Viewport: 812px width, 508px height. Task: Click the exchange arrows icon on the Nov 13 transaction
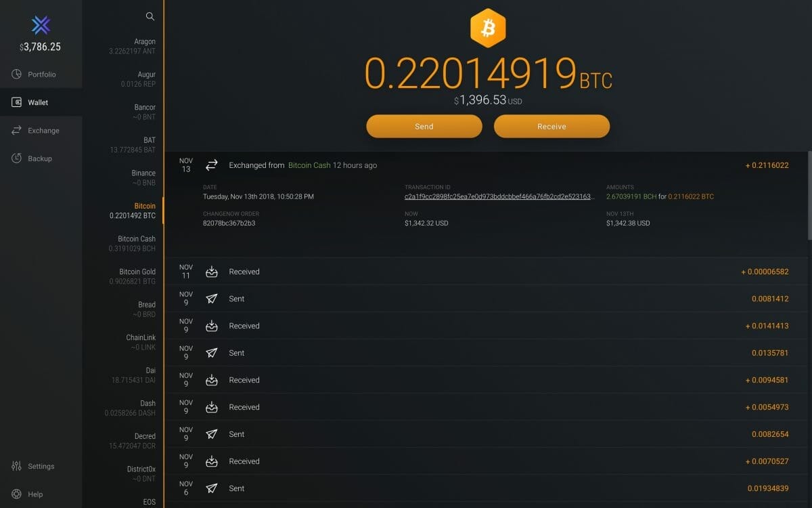point(211,165)
